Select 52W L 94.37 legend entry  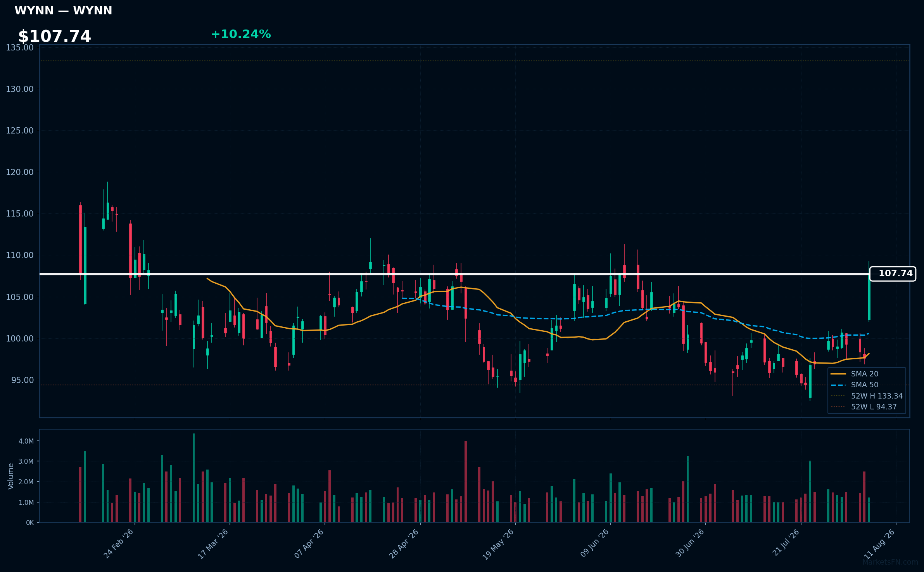point(864,407)
